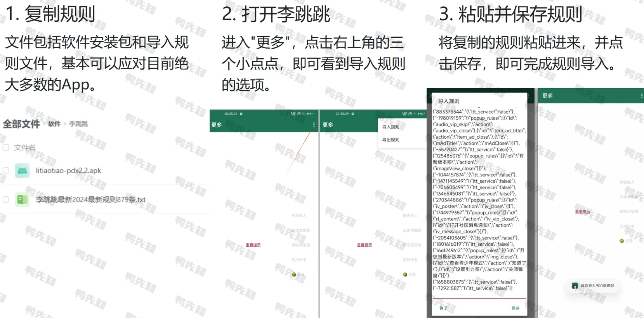The width and height of the screenshot is (644, 318).
Task: Click inside the rules JSON text field
Action: click(479, 203)
